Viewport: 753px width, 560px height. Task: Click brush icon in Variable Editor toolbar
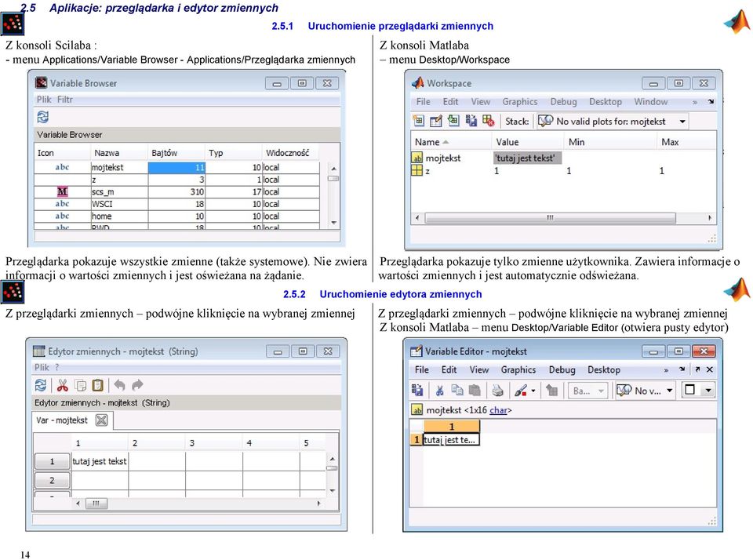pyautogui.click(x=521, y=391)
